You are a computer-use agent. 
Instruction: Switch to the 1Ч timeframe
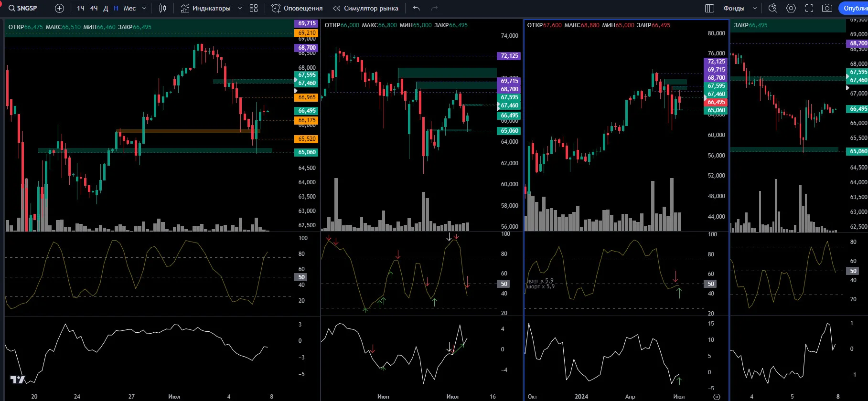(81, 8)
